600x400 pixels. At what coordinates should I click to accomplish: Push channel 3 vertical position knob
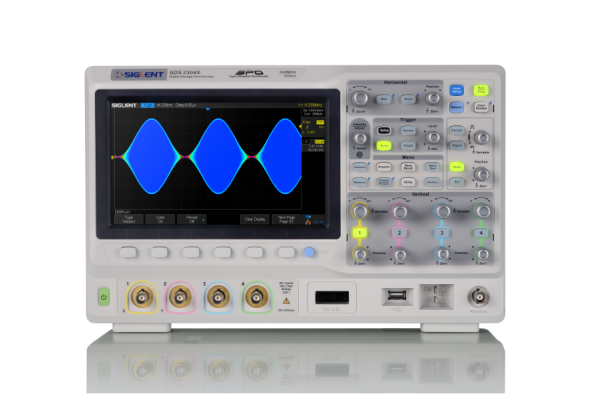[443, 253]
